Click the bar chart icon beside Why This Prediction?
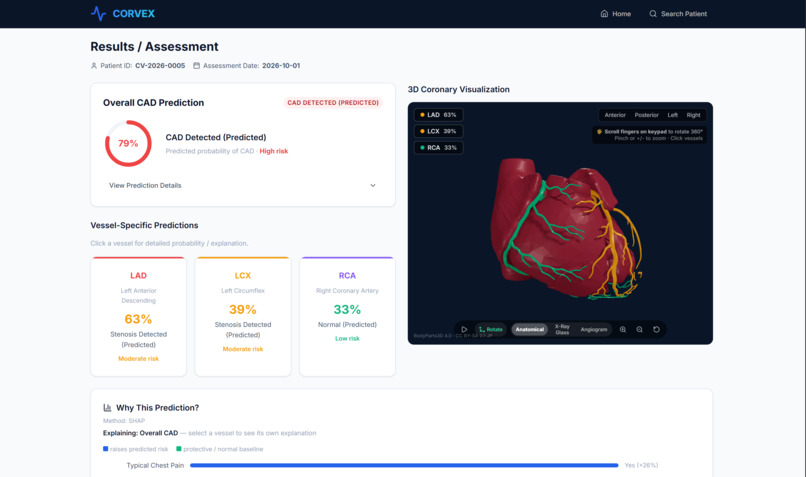 click(x=107, y=408)
